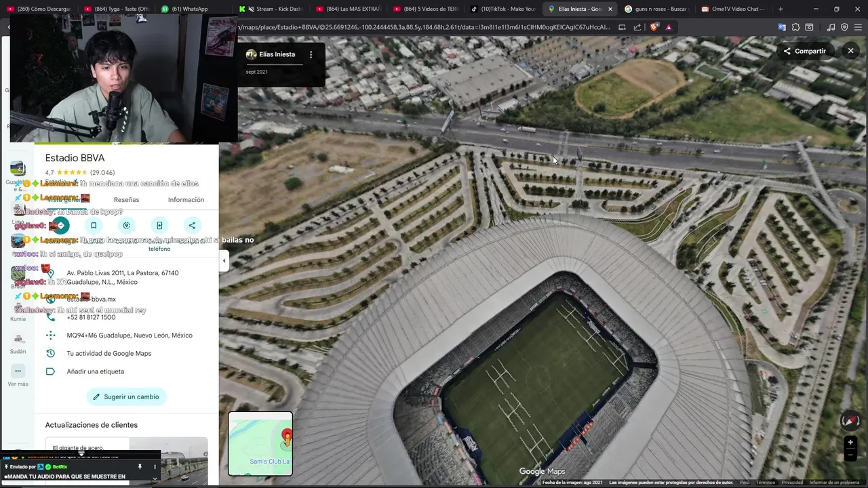
Task: Switch to the TikTok Make Your tab
Action: pos(503,9)
